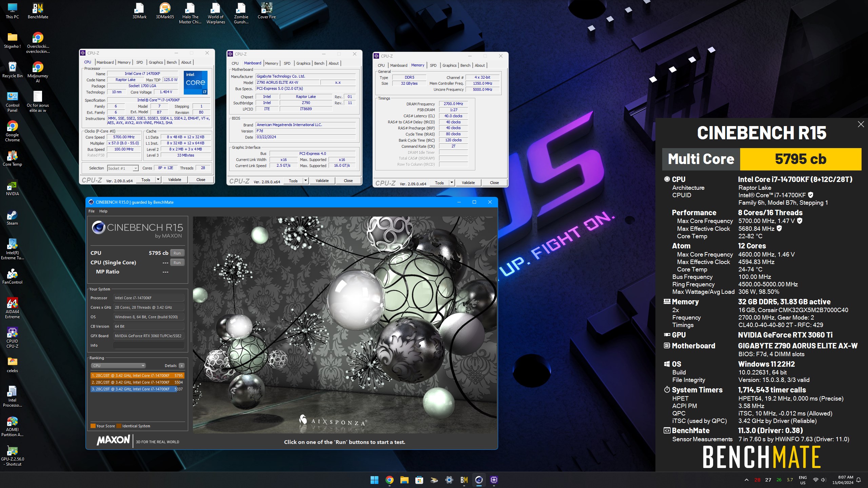Select the ranking entry scoring 5504
The image size is (868, 488).
(137, 382)
